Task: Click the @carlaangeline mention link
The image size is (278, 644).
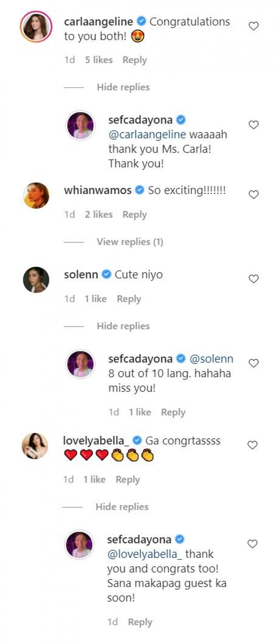Action: pyautogui.click(x=147, y=134)
